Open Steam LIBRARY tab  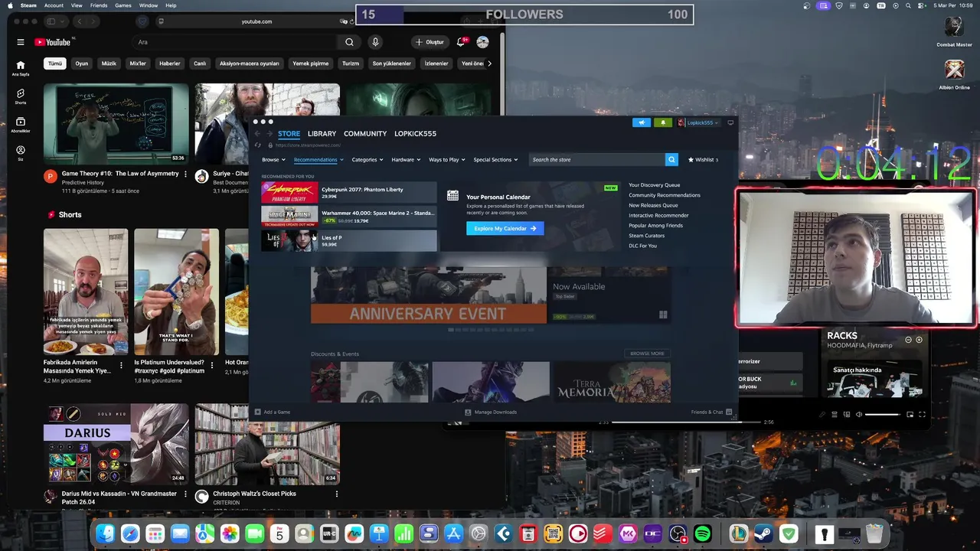coord(322,134)
